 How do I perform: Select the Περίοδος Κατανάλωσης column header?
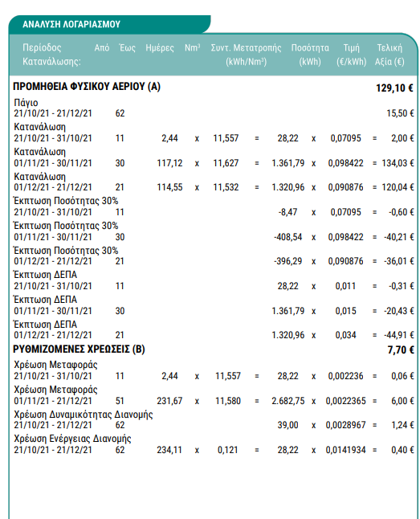click(x=51, y=55)
